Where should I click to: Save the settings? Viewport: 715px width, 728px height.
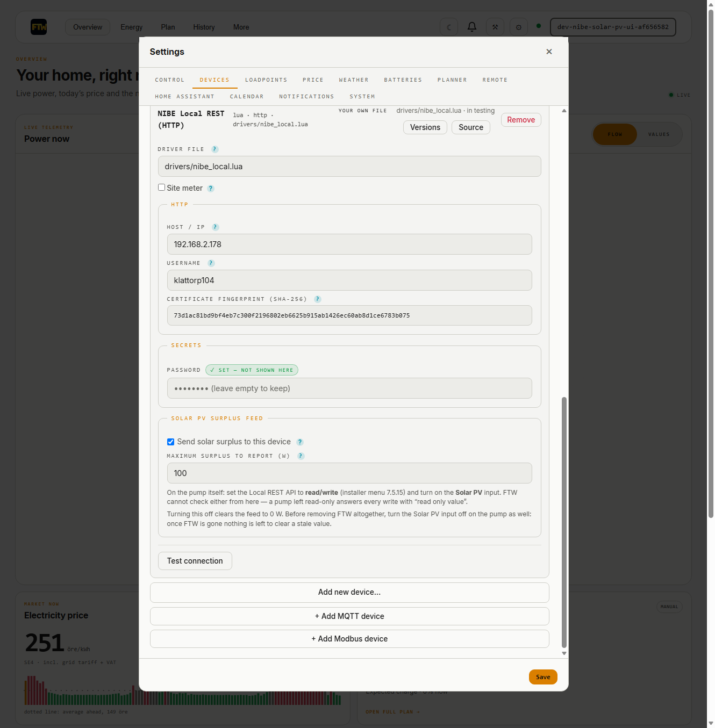click(x=543, y=677)
